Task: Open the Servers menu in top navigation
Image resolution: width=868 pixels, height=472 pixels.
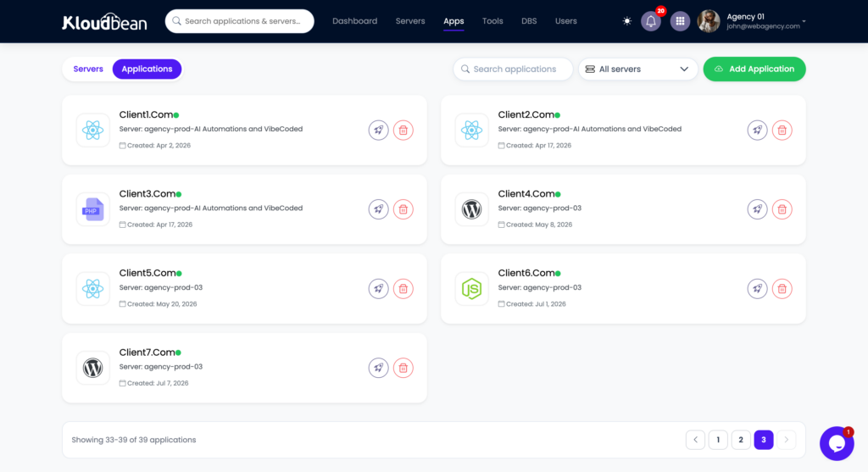Action: (410, 21)
